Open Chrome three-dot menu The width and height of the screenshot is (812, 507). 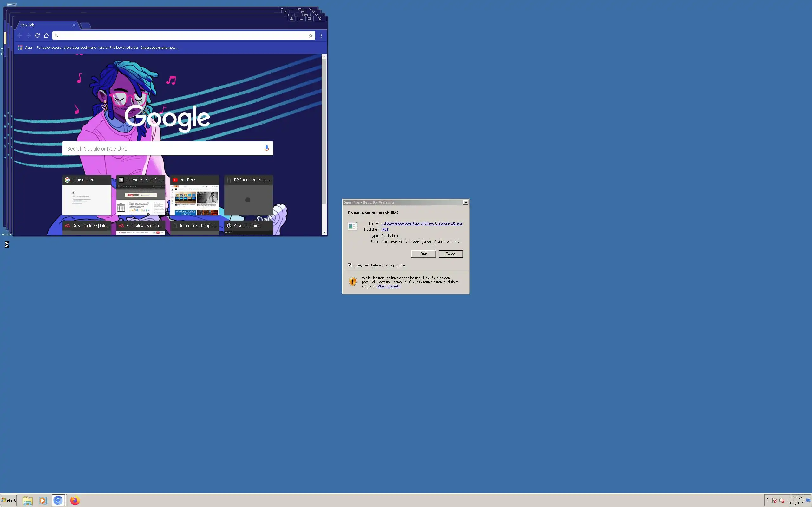tap(321, 35)
